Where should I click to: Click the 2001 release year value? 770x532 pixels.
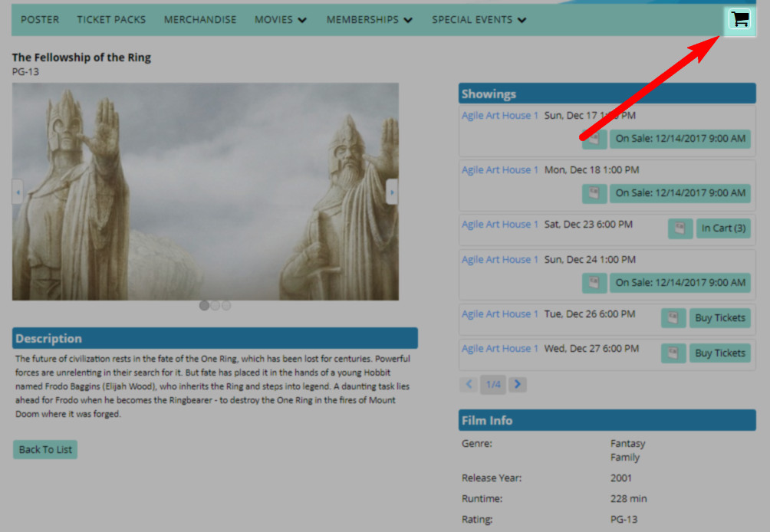(620, 478)
